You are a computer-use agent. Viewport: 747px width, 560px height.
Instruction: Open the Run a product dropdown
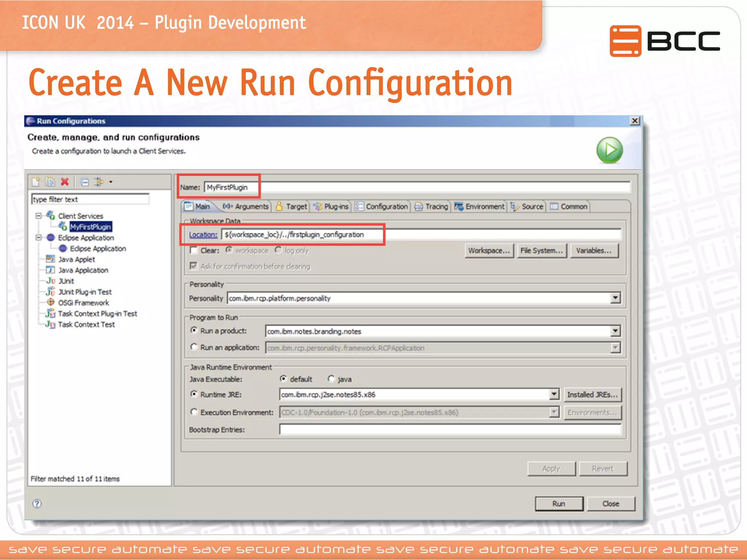tap(615, 331)
